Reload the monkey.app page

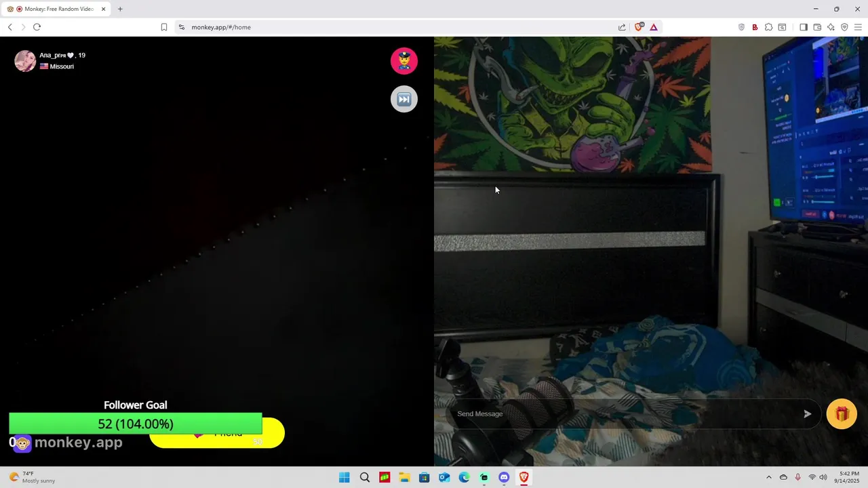pyautogui.click(x=37, y=27)
